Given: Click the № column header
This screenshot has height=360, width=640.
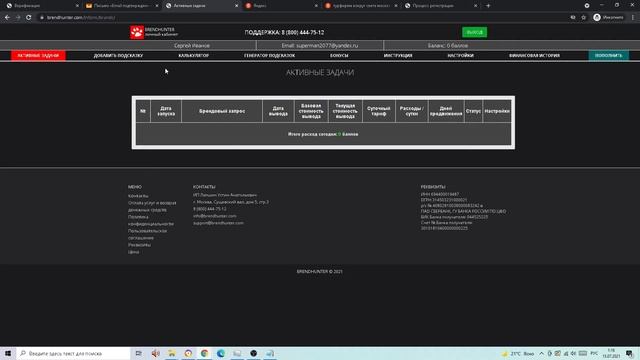Looking at the screenshot, I should tap(143, 111).
